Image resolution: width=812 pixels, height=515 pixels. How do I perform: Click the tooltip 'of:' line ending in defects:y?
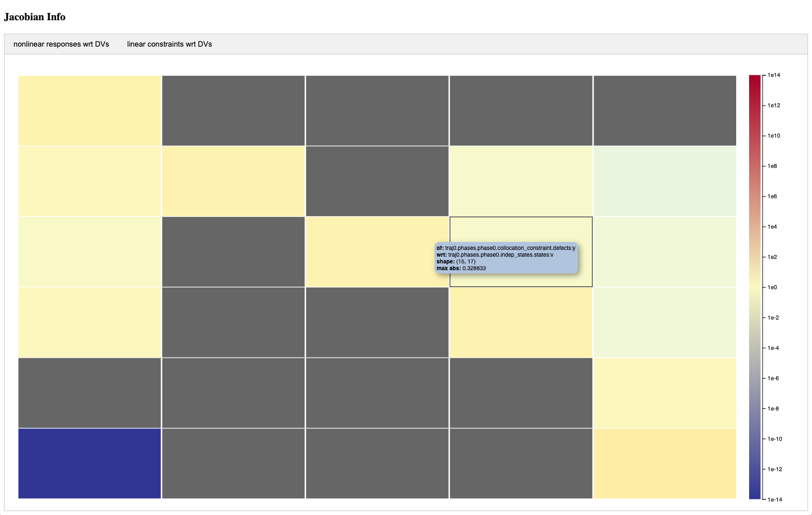click(x=506, y=248)
